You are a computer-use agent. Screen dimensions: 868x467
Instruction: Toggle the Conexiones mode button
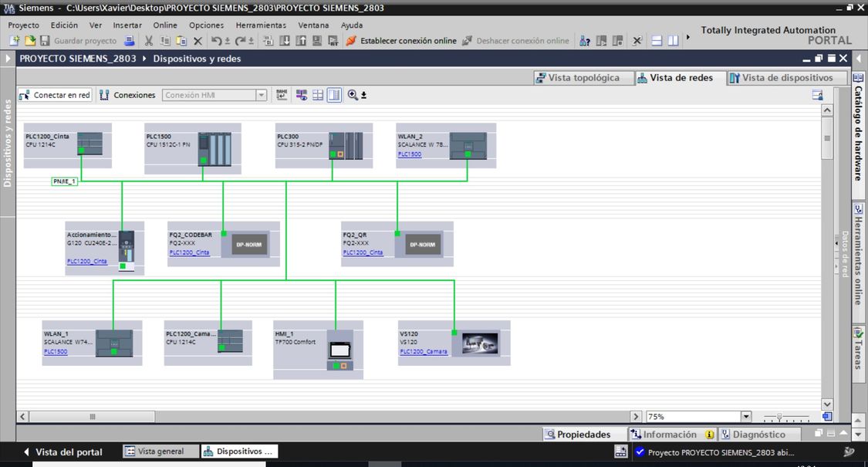click(127, 95)
